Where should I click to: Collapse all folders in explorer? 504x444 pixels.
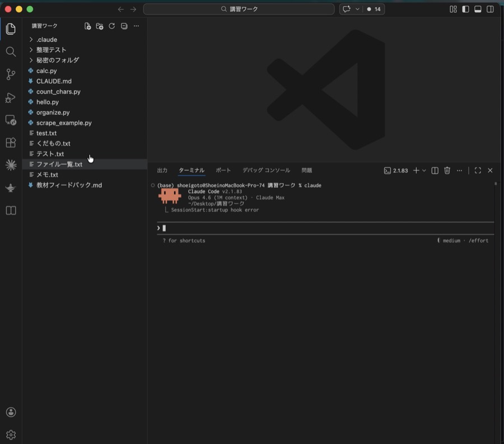(x=124, y=26)
